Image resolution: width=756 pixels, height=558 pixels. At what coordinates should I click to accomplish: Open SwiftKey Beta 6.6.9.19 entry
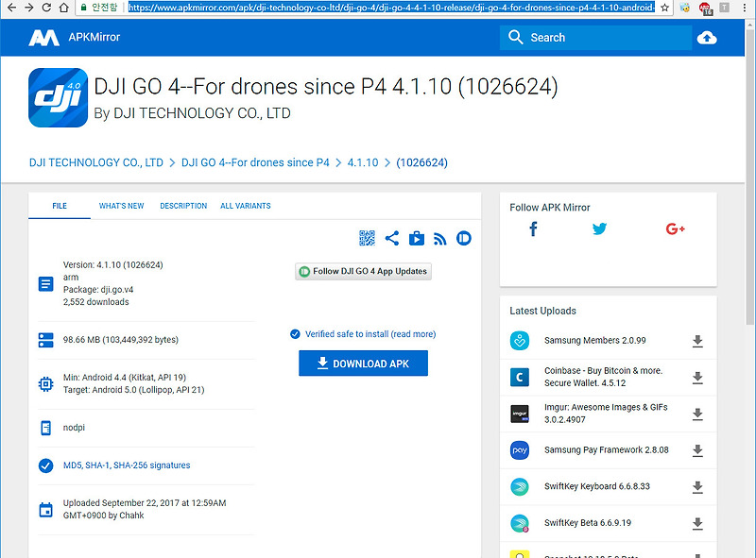click(588, 523)
